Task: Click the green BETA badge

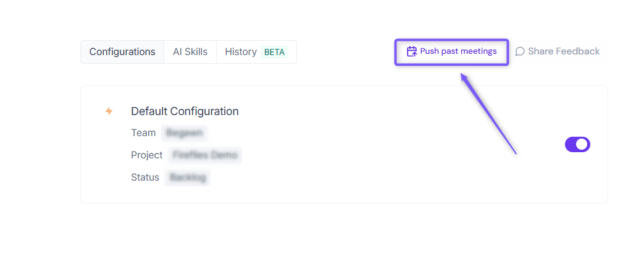Action: [x=275, y=52]
